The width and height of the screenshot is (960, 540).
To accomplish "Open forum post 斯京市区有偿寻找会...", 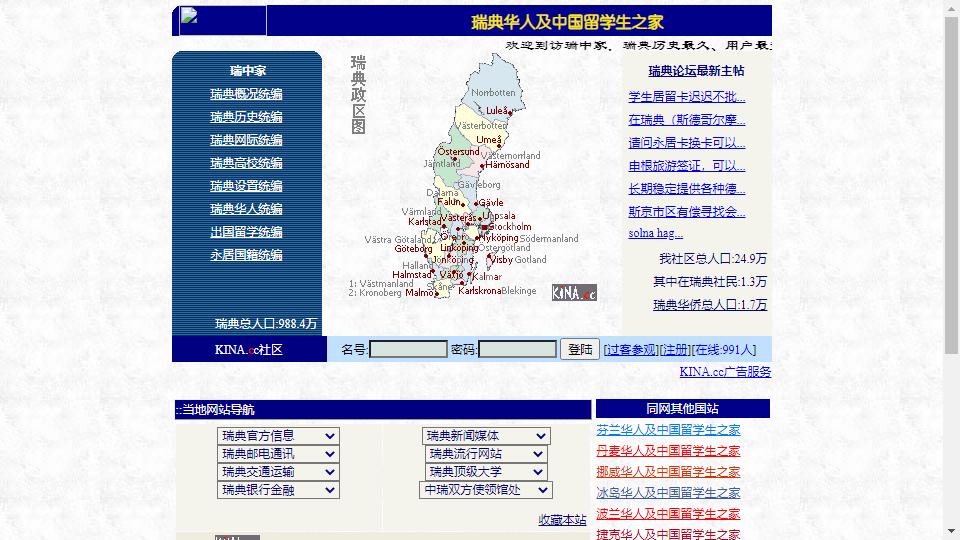I will 686,212.
